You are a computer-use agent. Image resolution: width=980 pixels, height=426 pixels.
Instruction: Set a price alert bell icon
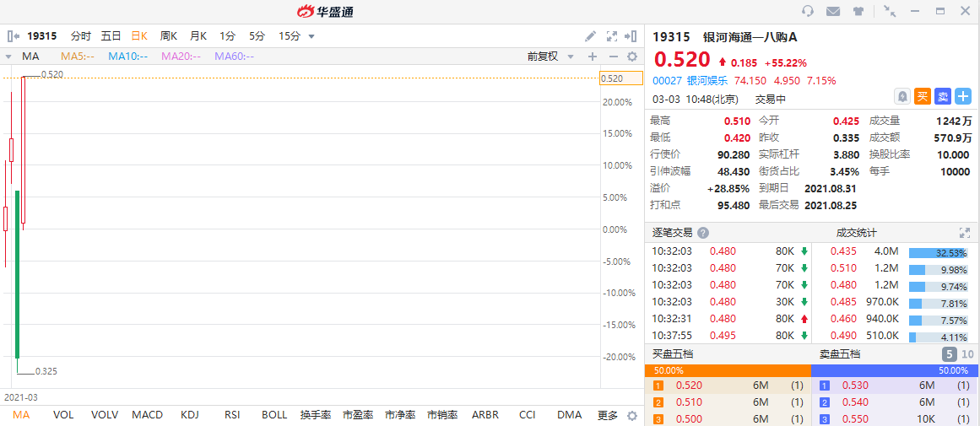coord(902,97)
